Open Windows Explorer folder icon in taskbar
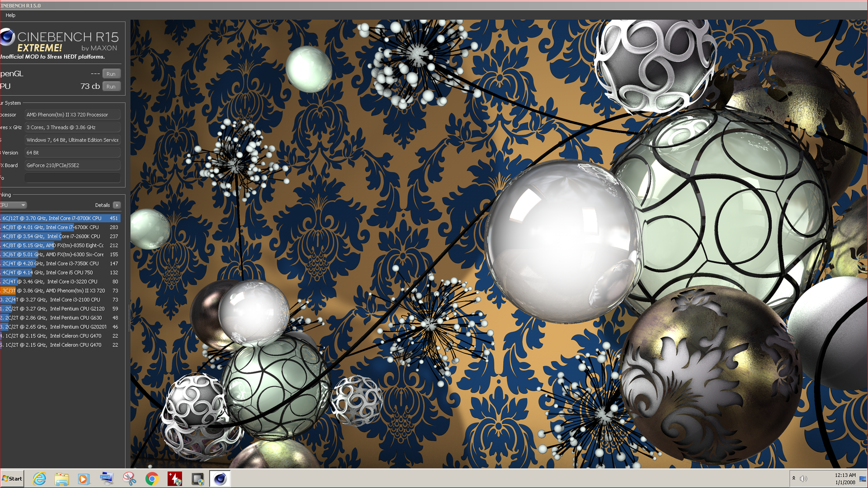 coord(61,479)
